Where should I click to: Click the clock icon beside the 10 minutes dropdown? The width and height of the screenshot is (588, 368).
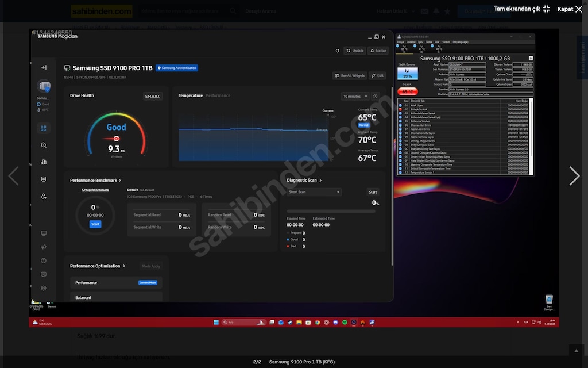pyautogui.click(x=375, y=97)
